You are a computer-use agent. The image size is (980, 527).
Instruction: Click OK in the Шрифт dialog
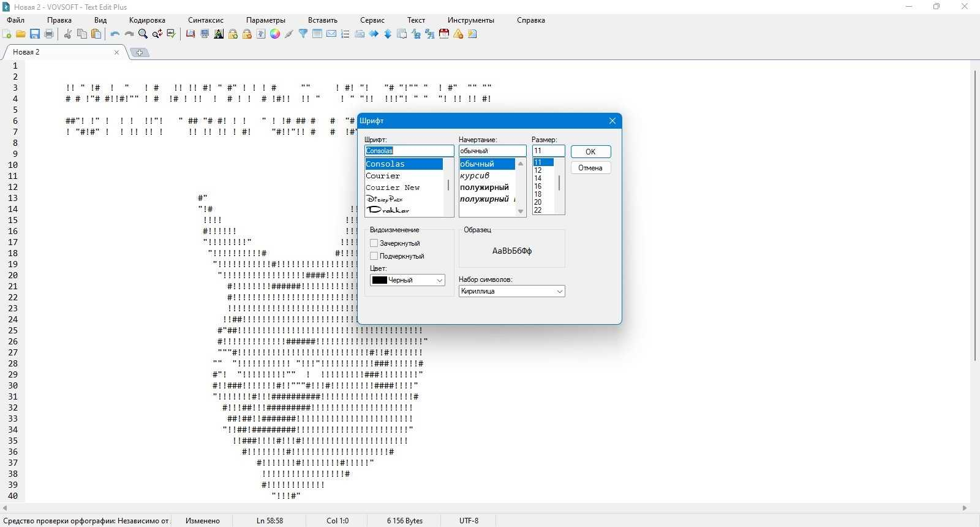[590, 152]
